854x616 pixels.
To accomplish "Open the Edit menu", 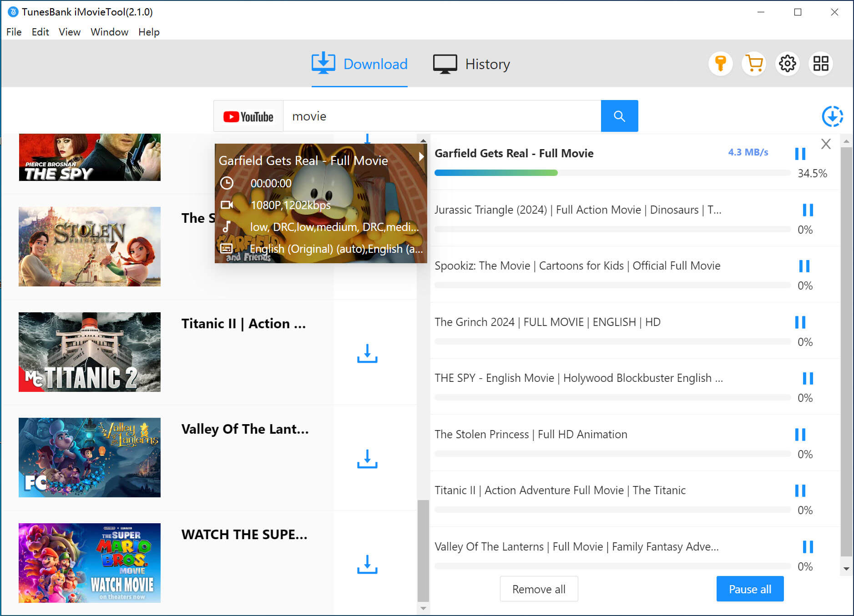I will (x=40, y=32).
